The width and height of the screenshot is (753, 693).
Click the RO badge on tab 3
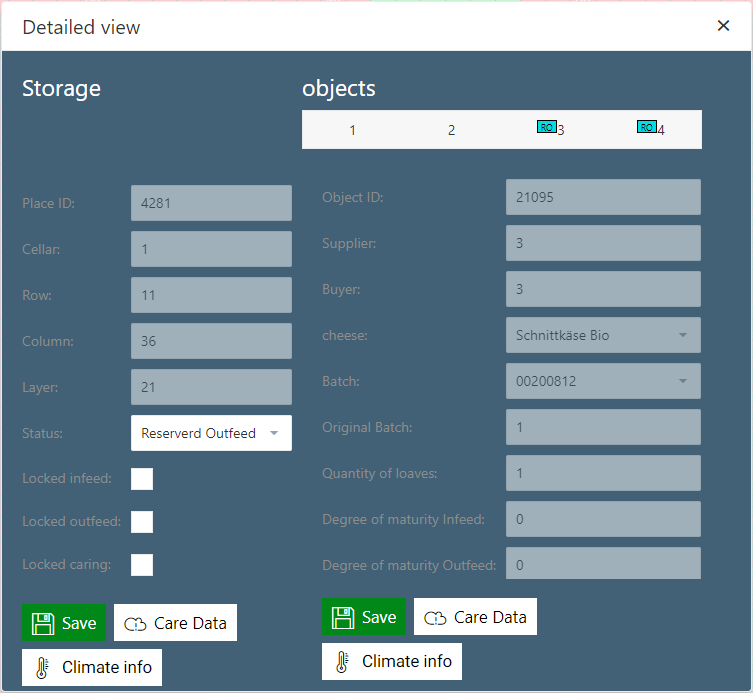pyautogui.click(x=546, y=127)
